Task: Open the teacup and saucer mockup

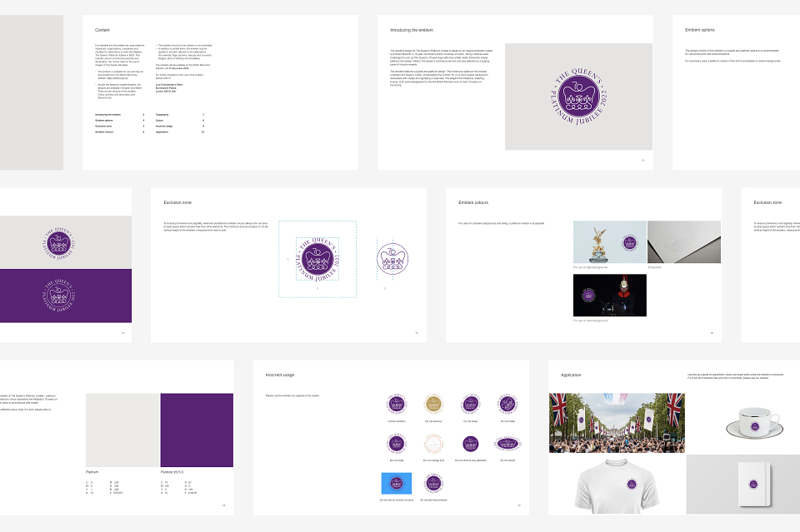Action: (x=755, y=422)
